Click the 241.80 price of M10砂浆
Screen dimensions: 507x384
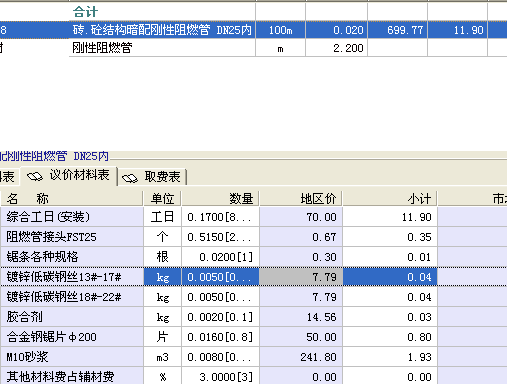(x=301, y=357)
